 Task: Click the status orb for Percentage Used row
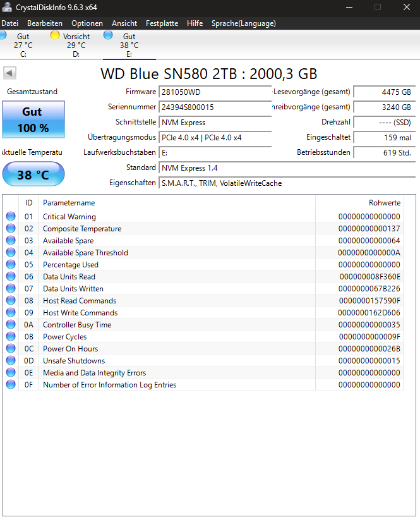pyautogui.click(x=11, y=264)
